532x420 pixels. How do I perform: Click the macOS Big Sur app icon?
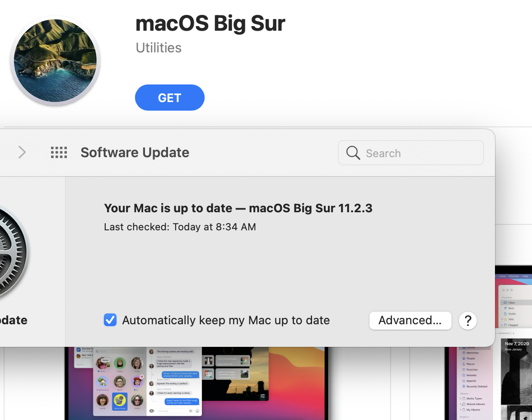(x=55, y=61)
